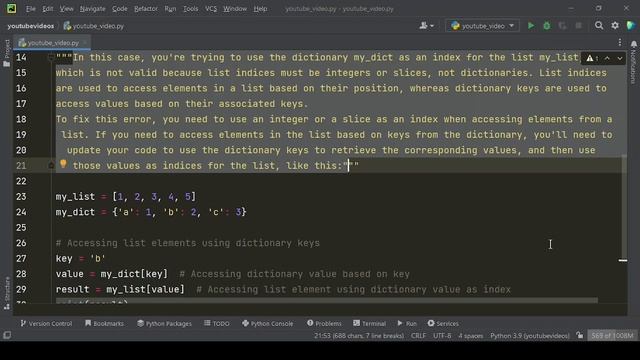Viewport: 640px width, 360px height.
Task: Click the JetBrains toolbox icon at the toolbar end
Action: (631, 26)
